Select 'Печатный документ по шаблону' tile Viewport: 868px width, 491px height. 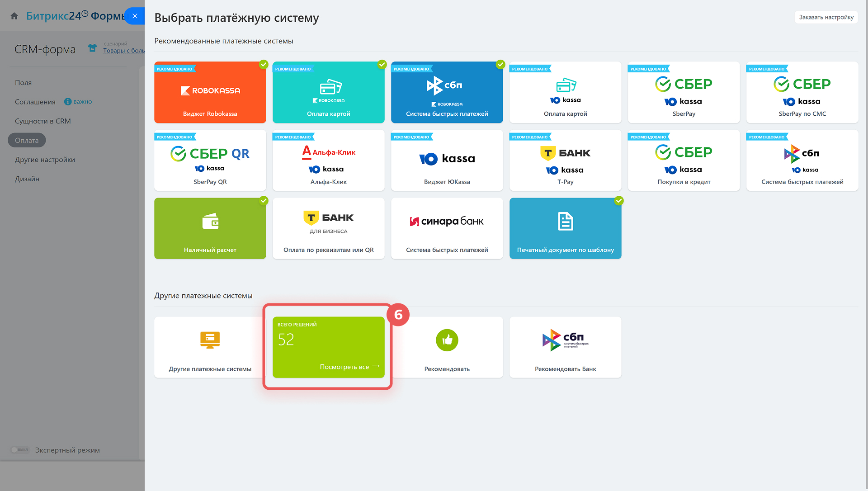point(565,228)
